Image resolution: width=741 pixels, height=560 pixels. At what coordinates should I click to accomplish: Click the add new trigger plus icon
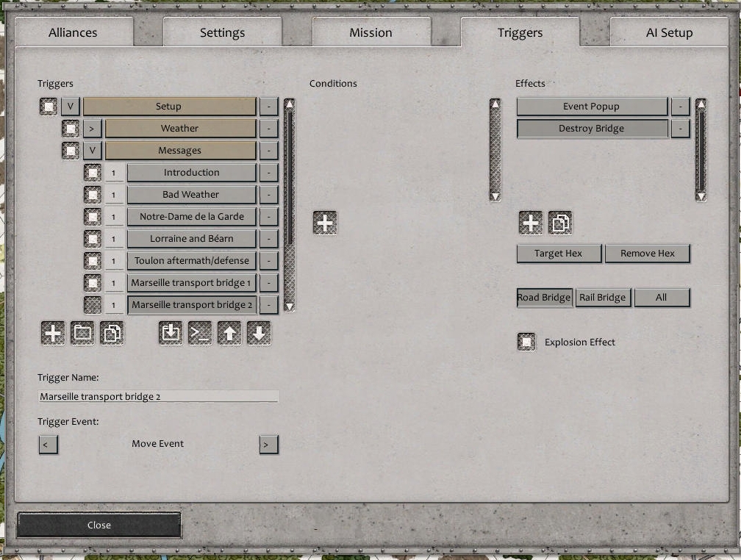click(x=52, y=332)
